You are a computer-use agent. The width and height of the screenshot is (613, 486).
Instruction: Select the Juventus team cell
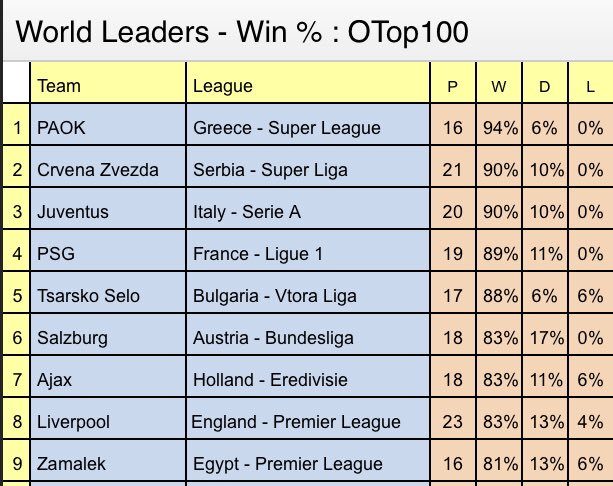73,212
